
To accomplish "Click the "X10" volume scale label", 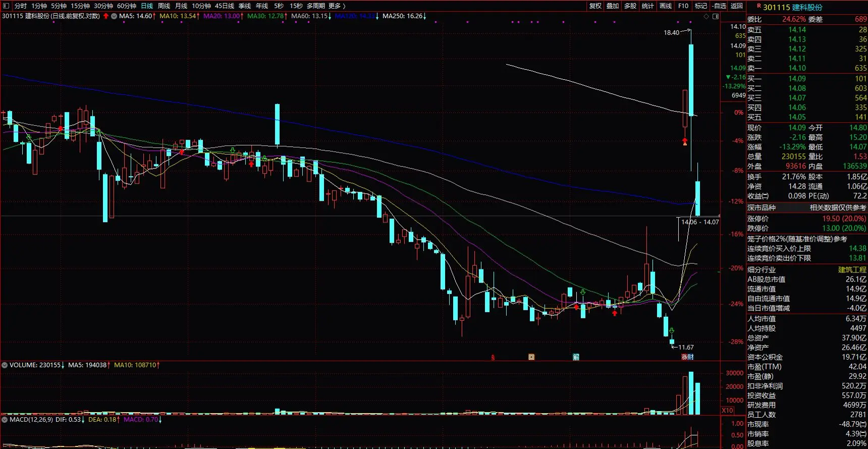I will click(x=727, y=411).
